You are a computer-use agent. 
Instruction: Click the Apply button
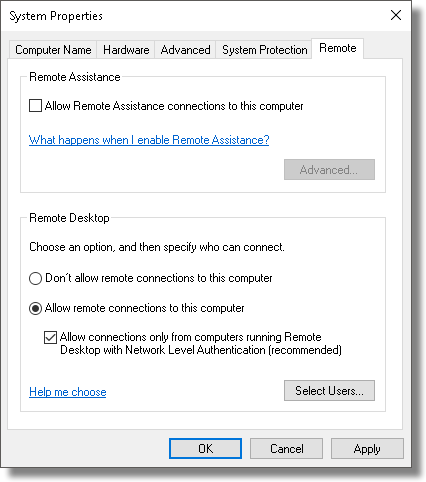tap(367, 448)
